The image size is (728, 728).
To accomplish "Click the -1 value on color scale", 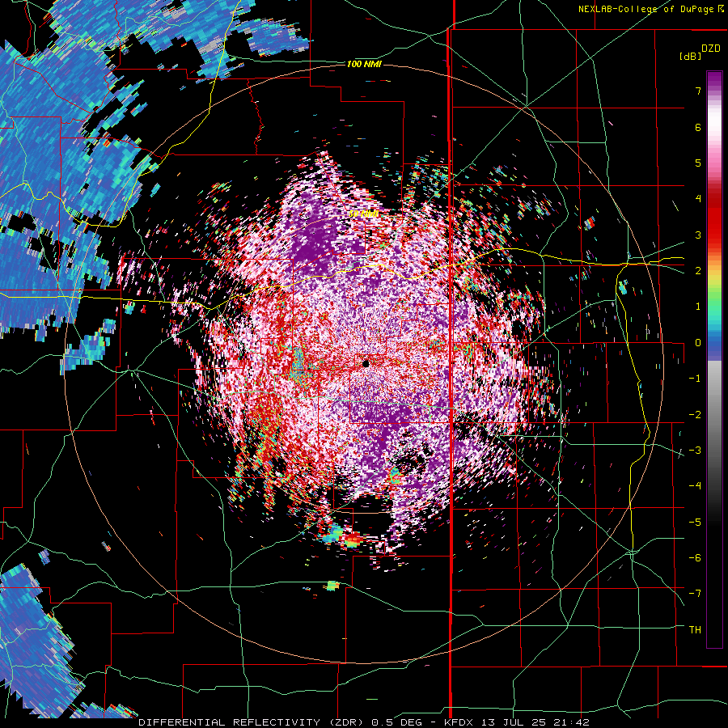I will (695, 379).
